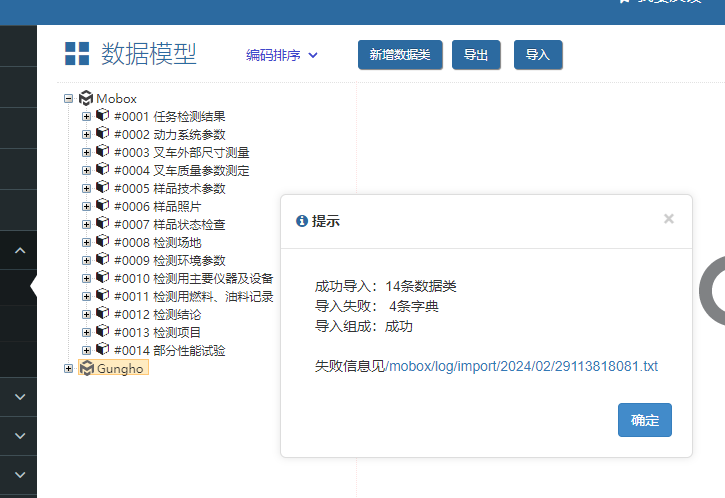Click the Gungho node cube icon
Screen dimensions: 725x498
pyautogui.click(x=85, y=368)
